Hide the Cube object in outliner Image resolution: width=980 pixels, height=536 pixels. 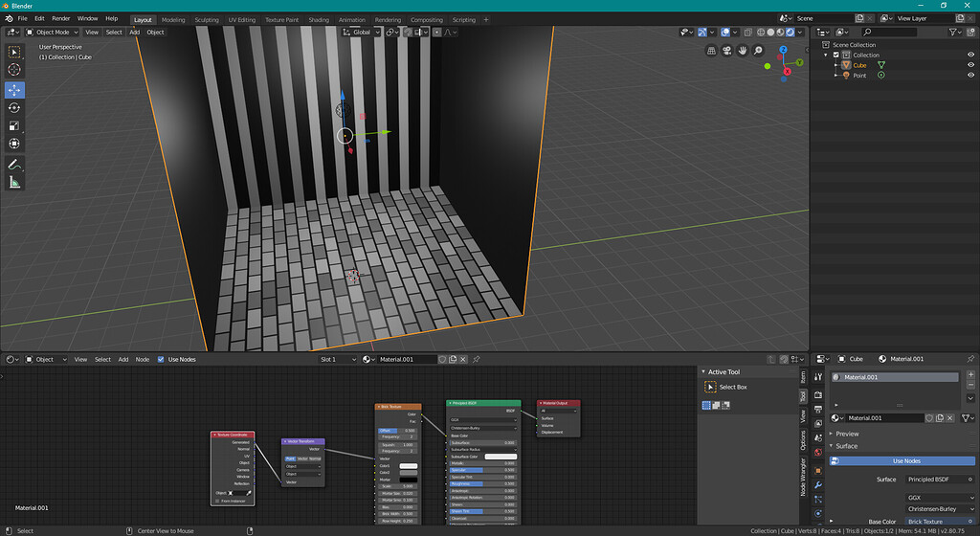tap(970, 65)
